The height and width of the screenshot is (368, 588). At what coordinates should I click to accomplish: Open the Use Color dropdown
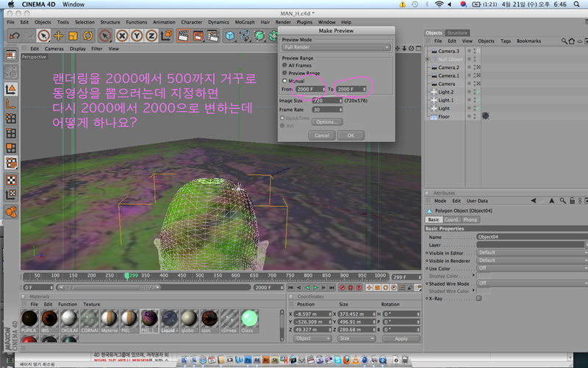pyautogui.click(x=532, y=268)
